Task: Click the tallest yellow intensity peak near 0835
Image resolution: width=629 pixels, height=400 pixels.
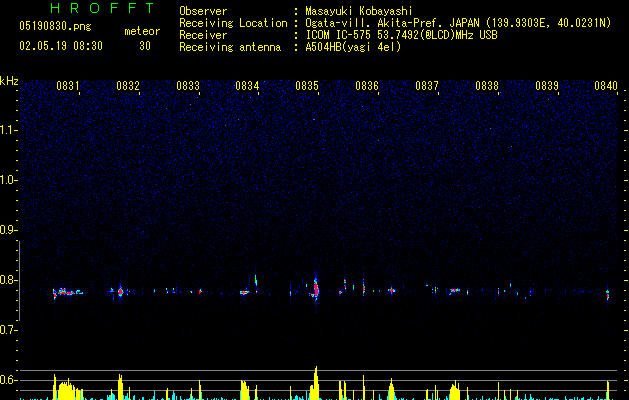Action: (315, 382)
